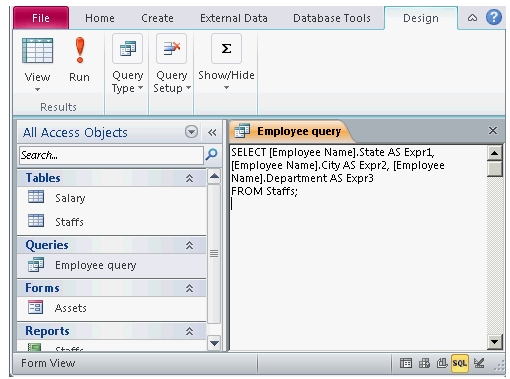Click the 'FROM Staffs;' line
This screenshot has height=379, width=510.
pos(264,191)
